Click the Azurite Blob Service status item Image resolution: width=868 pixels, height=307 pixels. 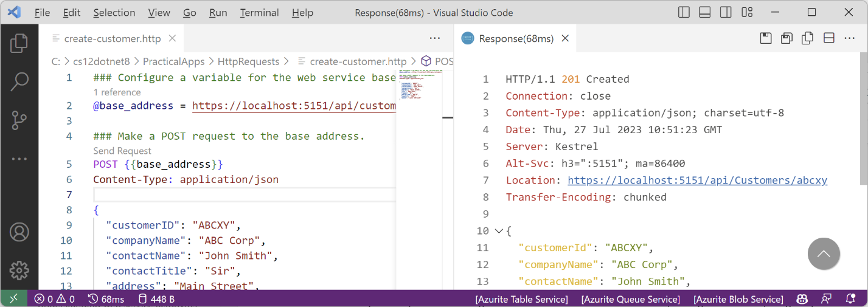(738, 299)
